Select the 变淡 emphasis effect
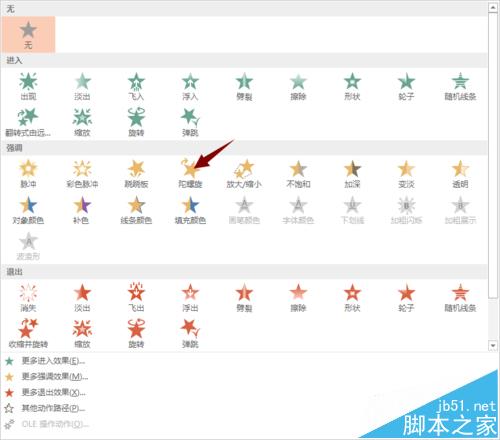This screenshot has height=440, width=500. (x=406, y=174)
